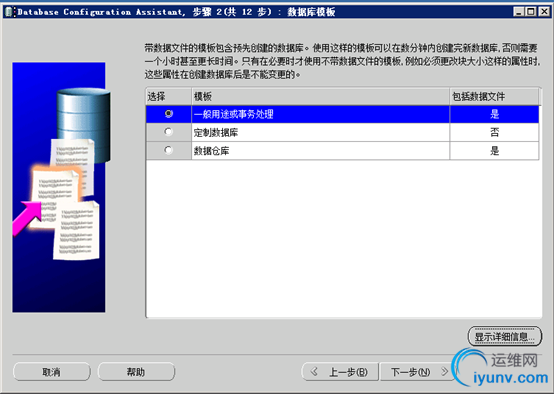
Task: Click the 数据仓库 template name
Action: point(211,151)
